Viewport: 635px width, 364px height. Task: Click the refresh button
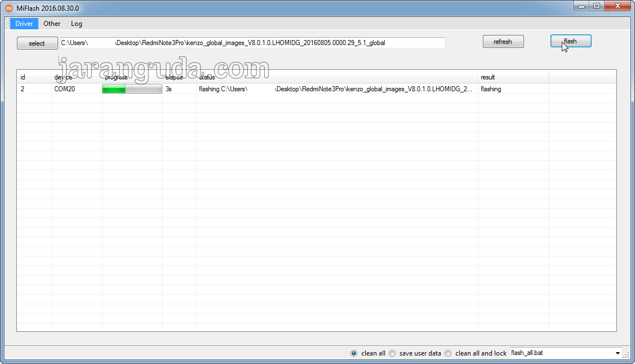tap(503, 42)
